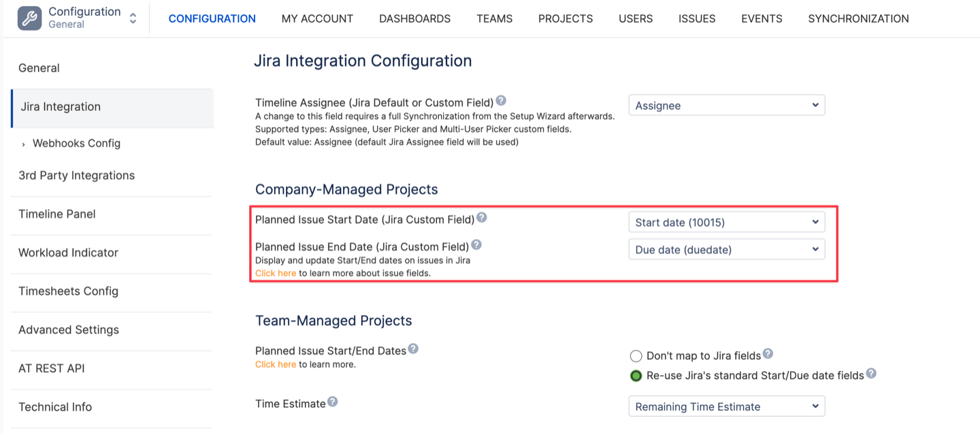This screenshot has height=433, width=980.
Task: Open the Start date (10015) dropdown
Action: click(726, 222)
